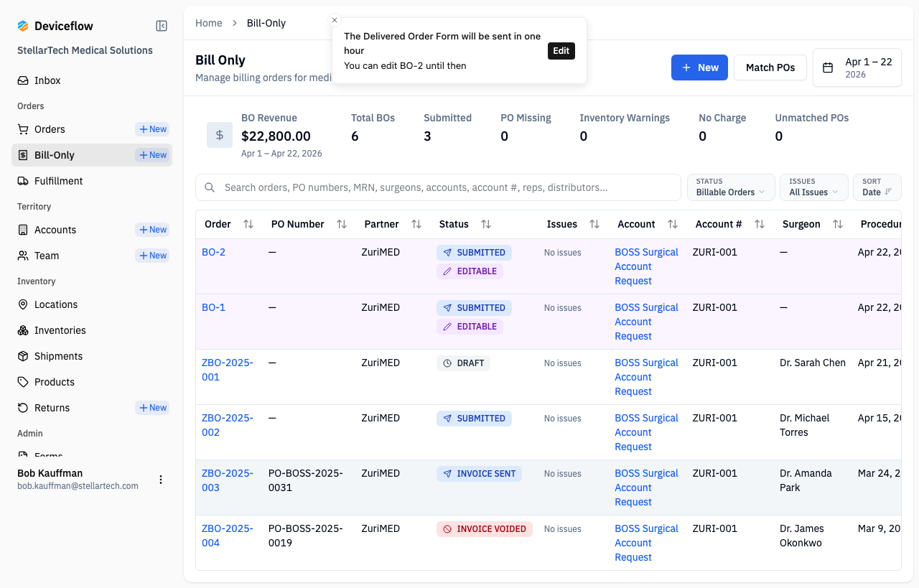Image resolution: width=919 pixels, height=588 pixels.
Task: Collapse the sidebar panel icon
Action: click(162, 26)
